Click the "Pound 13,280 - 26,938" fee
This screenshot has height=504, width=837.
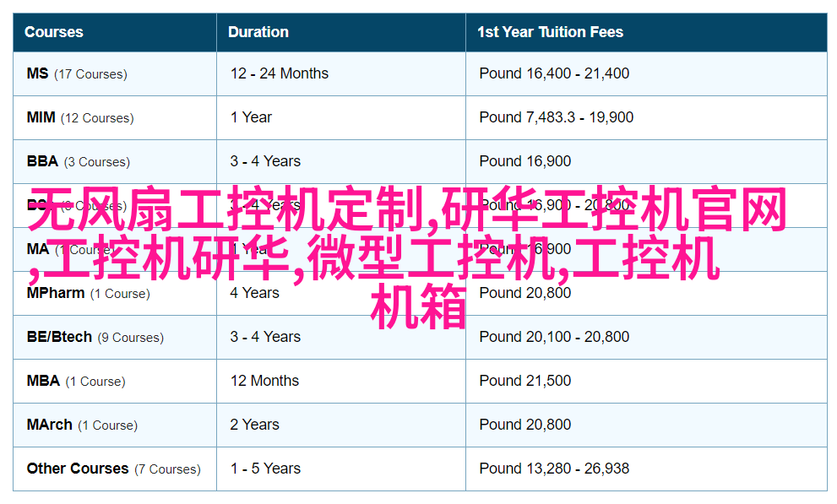coord(554,469)
